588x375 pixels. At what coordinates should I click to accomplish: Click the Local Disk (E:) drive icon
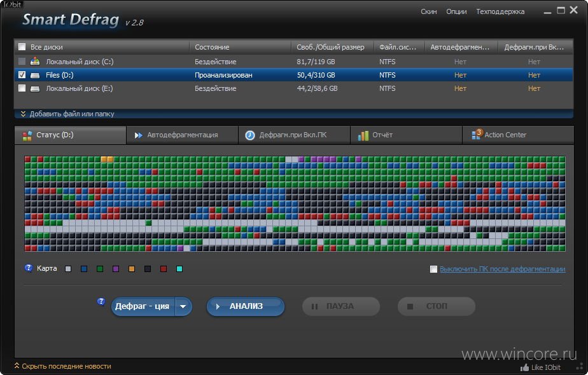pos(35,89)
